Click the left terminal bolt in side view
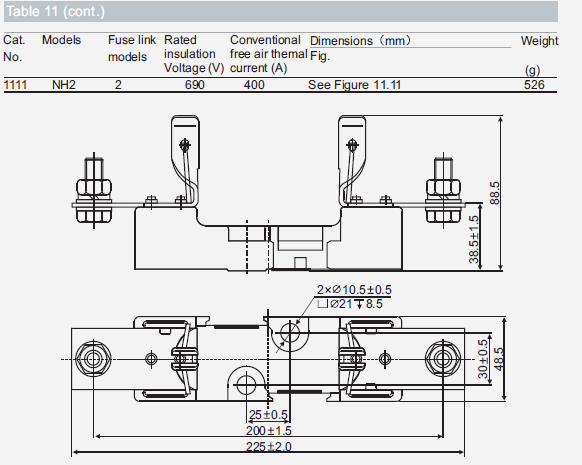Viewport: 582px width, 465px height. pos(94,190)
